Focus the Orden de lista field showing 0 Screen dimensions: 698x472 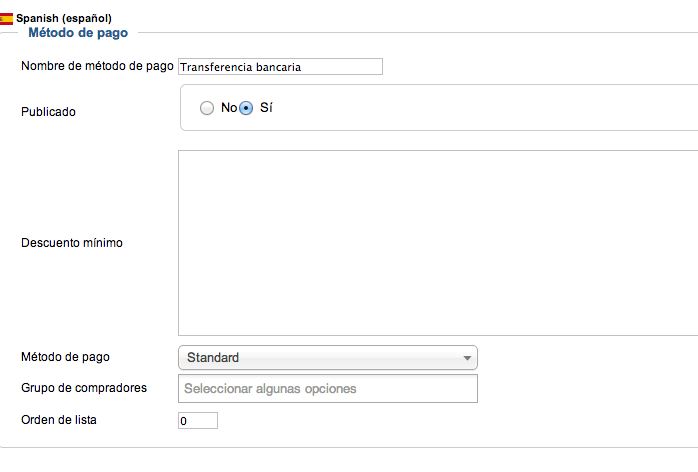click(x=198, y=420)
